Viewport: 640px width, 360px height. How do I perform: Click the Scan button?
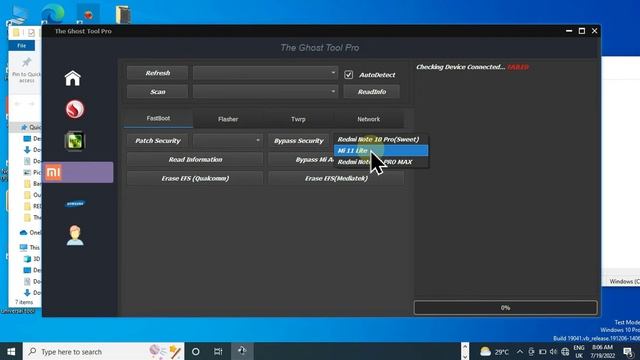(158, 92)
